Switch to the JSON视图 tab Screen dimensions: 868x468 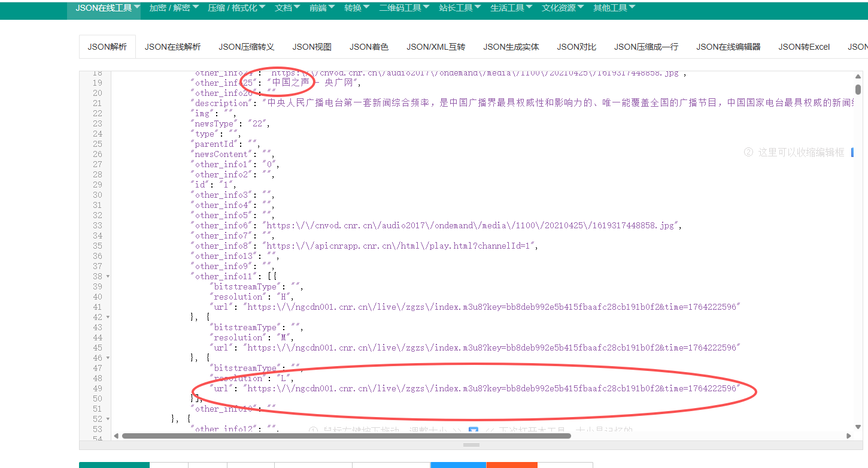click(x=312, y=47)
